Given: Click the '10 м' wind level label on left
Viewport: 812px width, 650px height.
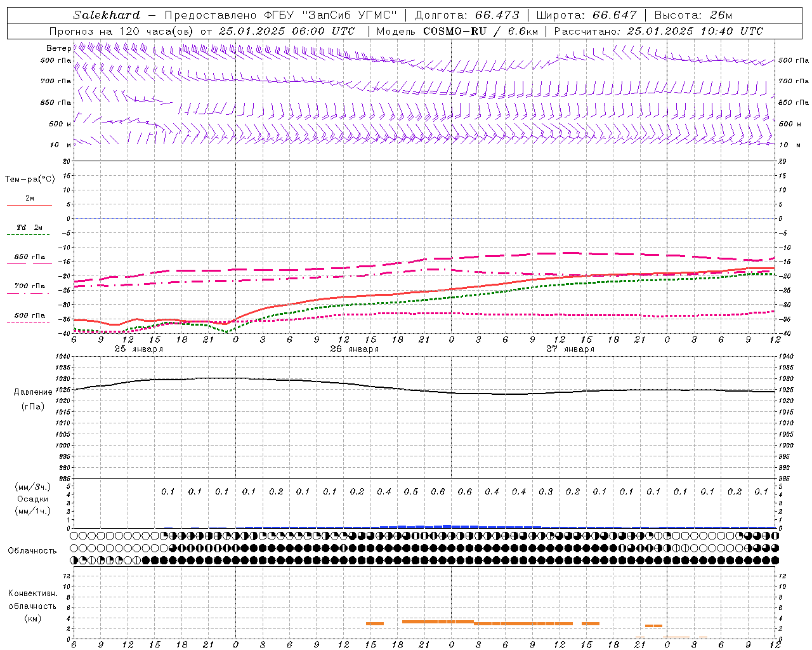Looking at the screenshot, I should pyautogui.click(x=62, y=145).
